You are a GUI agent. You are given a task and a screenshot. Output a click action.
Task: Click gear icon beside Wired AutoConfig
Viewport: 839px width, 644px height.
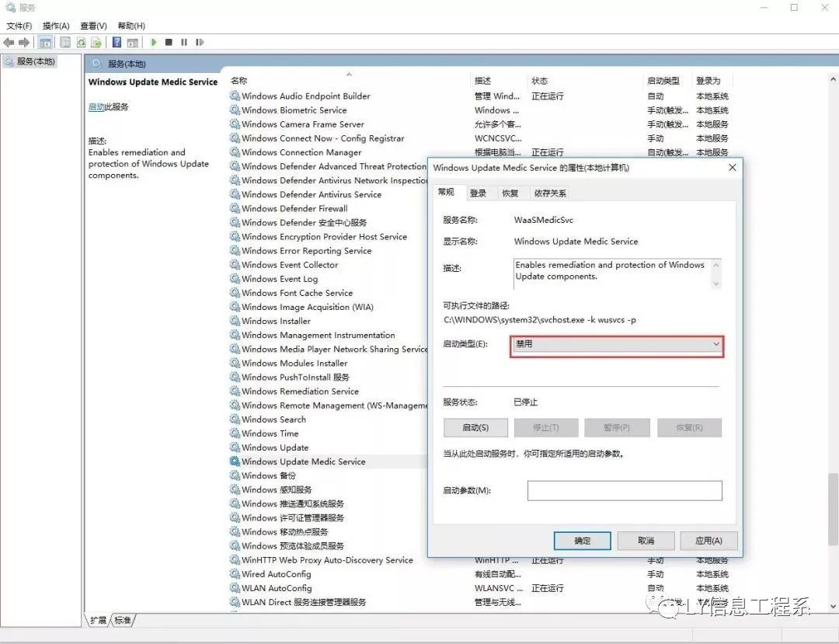(235, 573)
